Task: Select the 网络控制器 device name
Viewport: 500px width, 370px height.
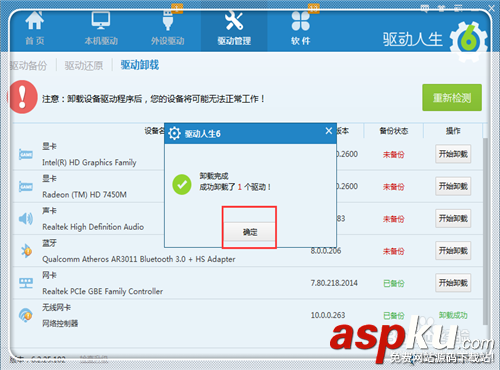Action: pos(60,323)
